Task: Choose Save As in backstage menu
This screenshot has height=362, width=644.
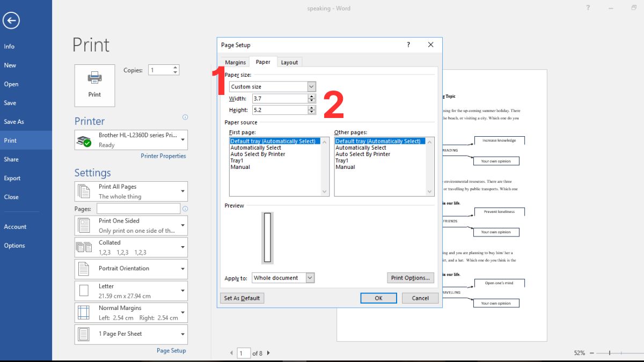Action: click(26, 122)
